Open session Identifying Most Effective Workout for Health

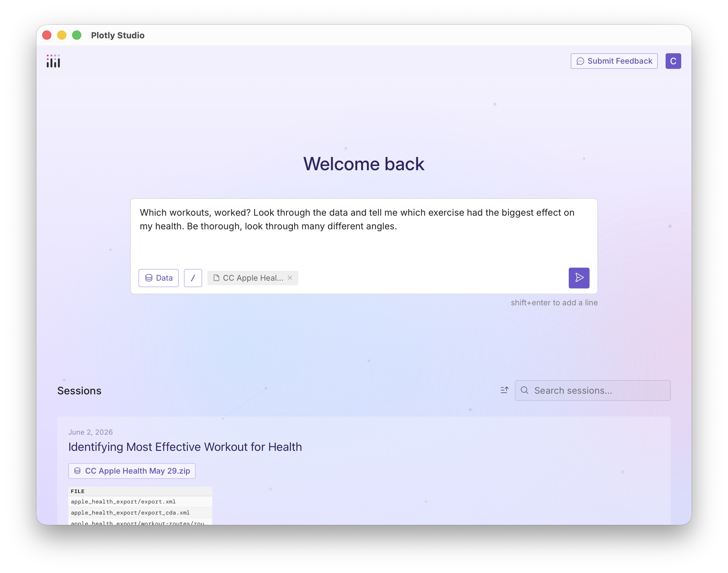pyautogui.click(x=185, y=447)
